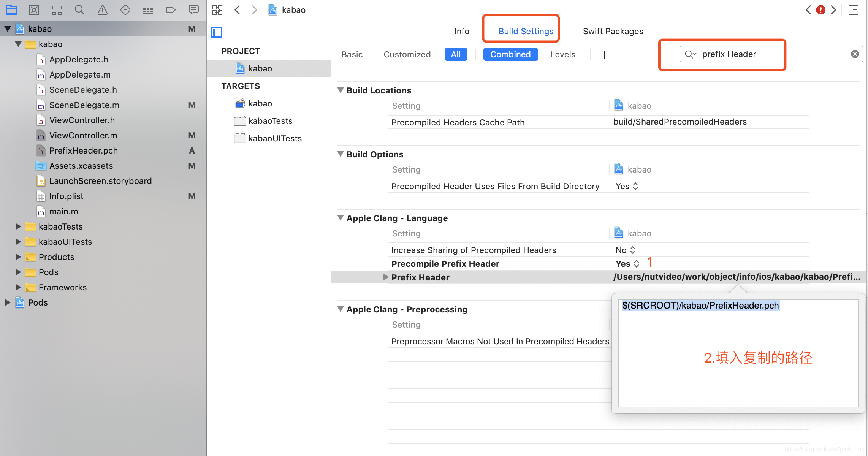868x456 pixels.
Task: Change Increase Sharing of Precompiled Headers value
Action: pos(626,250)
